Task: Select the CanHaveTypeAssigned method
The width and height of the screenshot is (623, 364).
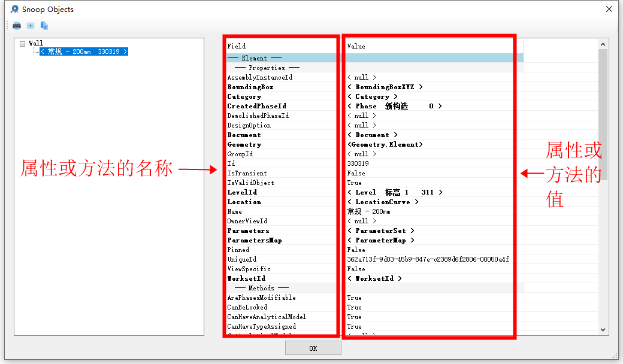Action: click(261, 326)
